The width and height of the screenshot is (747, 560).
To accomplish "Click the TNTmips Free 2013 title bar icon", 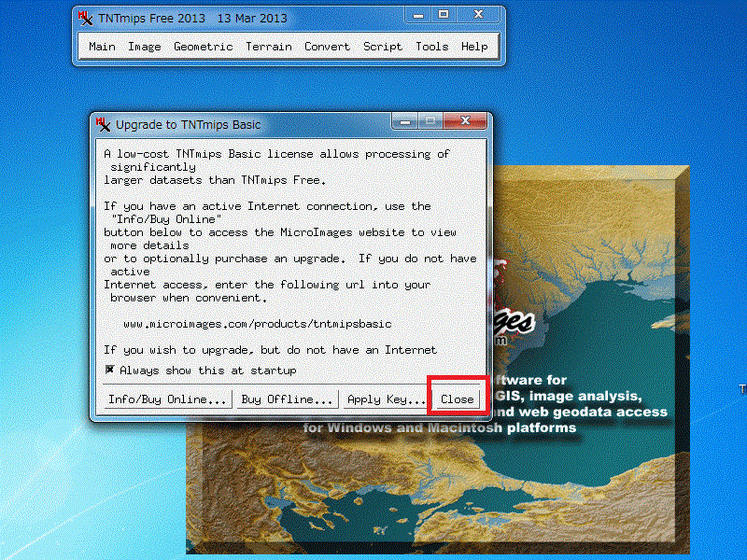I will click(x=86, y=19).
